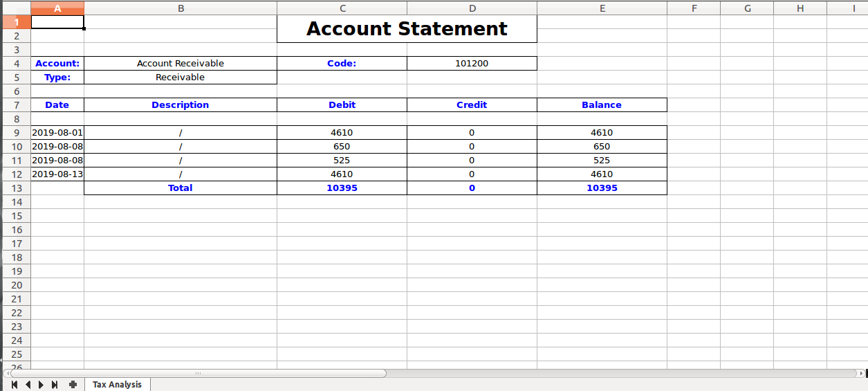Select the 'Account Receivable' cell
Image resolution: width=868 pixels, height=391 pixels.
tap(181, 64)
